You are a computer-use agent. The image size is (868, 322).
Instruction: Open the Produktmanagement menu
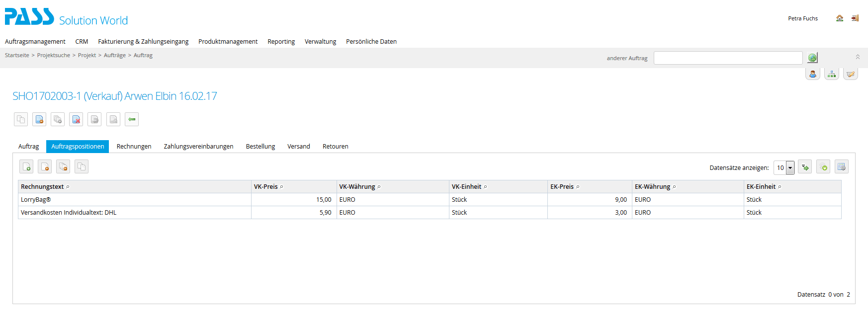[x=228, y=42]
